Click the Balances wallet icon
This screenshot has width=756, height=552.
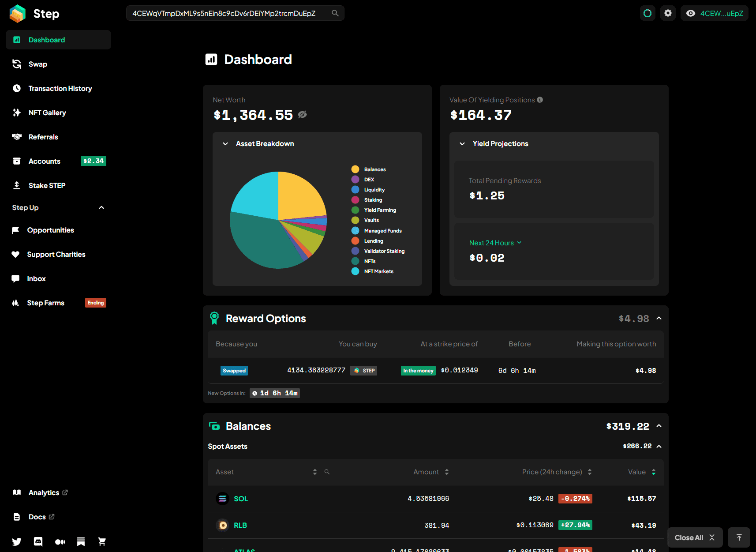click(214, 426)
